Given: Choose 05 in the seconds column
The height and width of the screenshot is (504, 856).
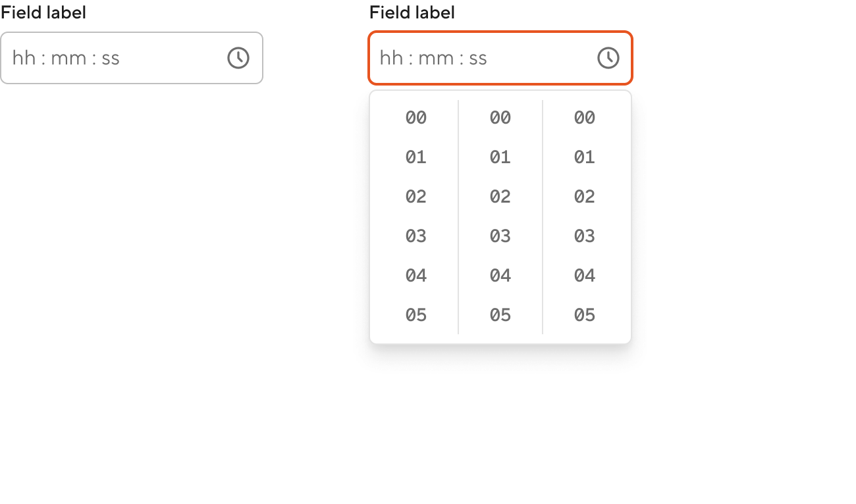Looking at the screenshot, I should tap(585, 315).
